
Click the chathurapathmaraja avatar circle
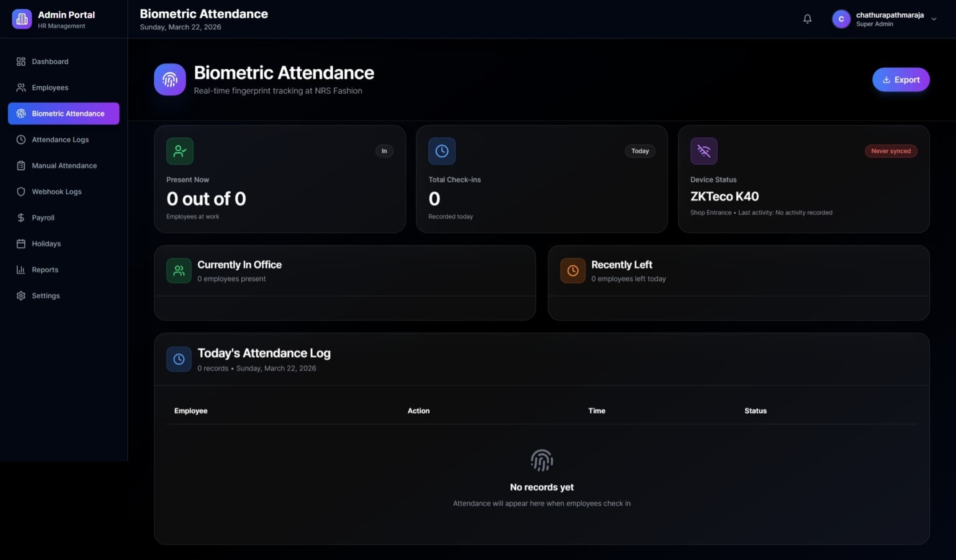841,19
